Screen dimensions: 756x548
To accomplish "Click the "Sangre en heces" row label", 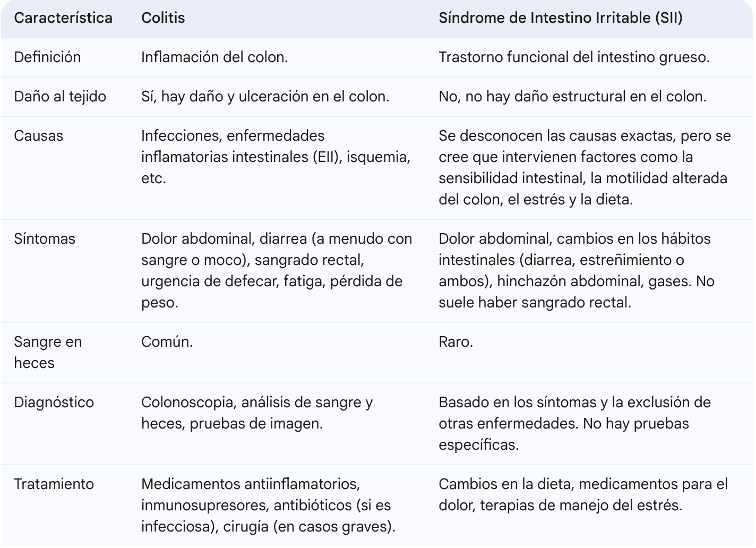I will point(48,352).
